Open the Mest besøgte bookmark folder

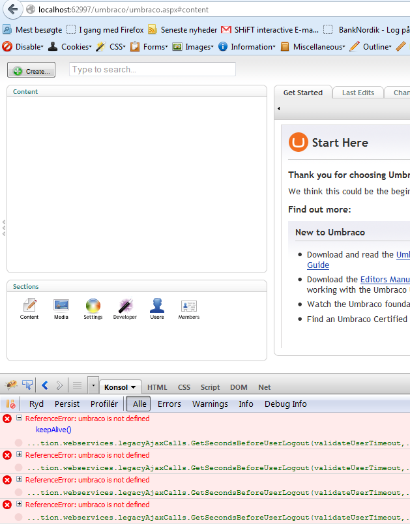33,30
